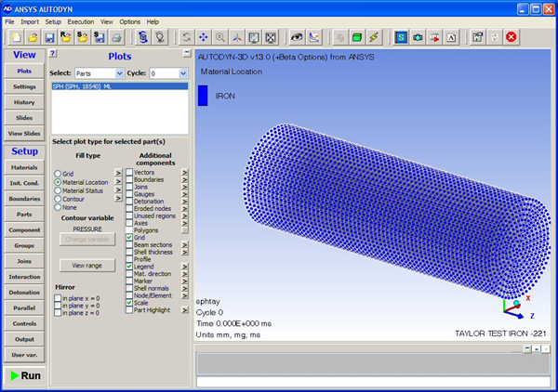Select the Translate (four blue arrows) tool
Image resolution: width=558 pixels, height=392 pixels.
(x=203, y=37)
